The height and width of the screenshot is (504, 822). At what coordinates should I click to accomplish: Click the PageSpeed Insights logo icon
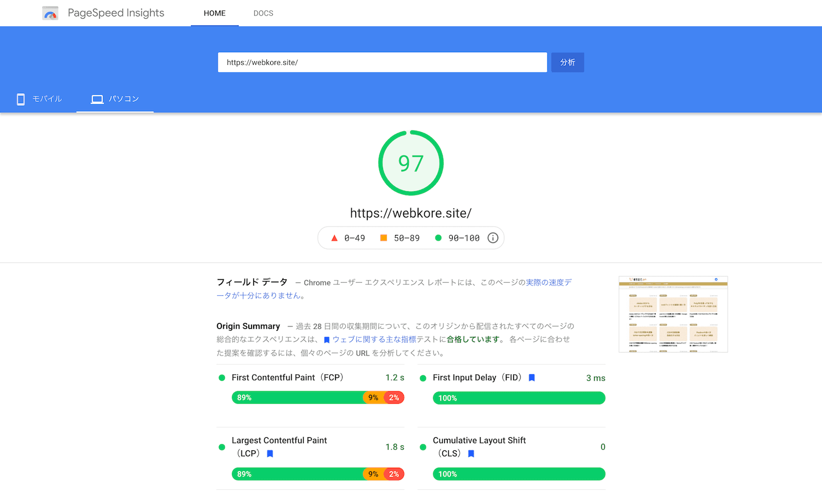[x=50, y=13]
